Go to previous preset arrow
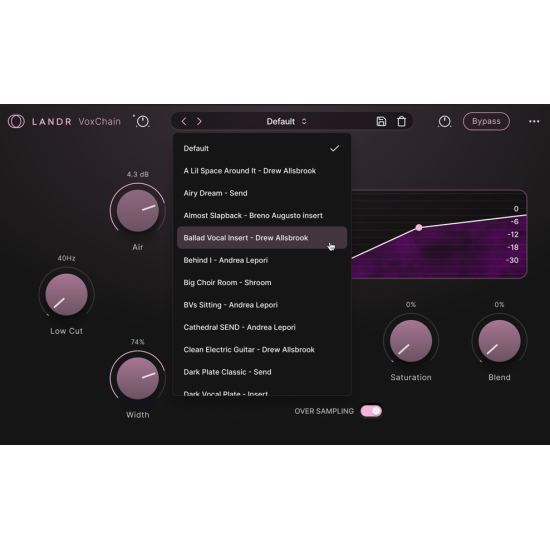The height and width of the screenshot is (550, 550). tap(184, 121)
